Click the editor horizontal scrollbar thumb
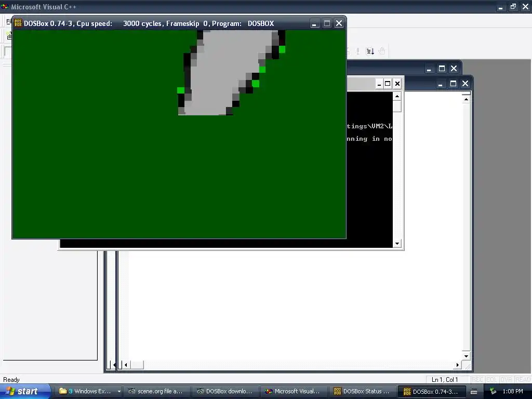The width and height of the screenshot is (532, 399). 137,365
